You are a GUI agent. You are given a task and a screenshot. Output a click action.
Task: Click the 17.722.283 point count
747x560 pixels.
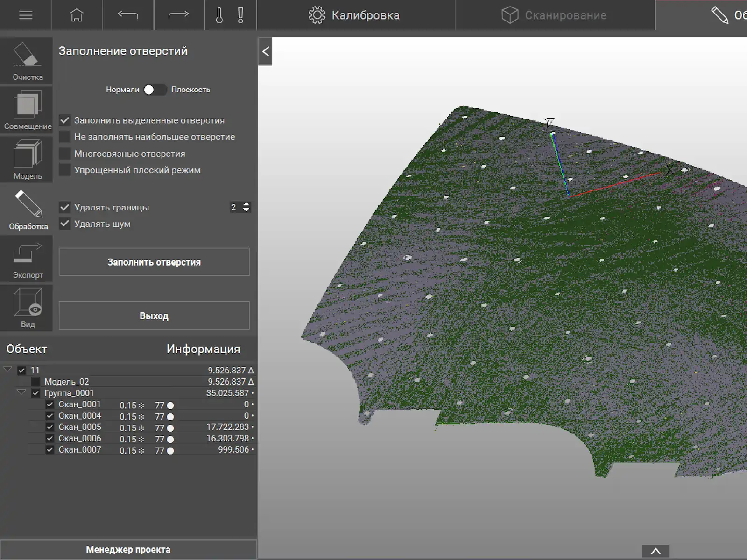(227, 427)
